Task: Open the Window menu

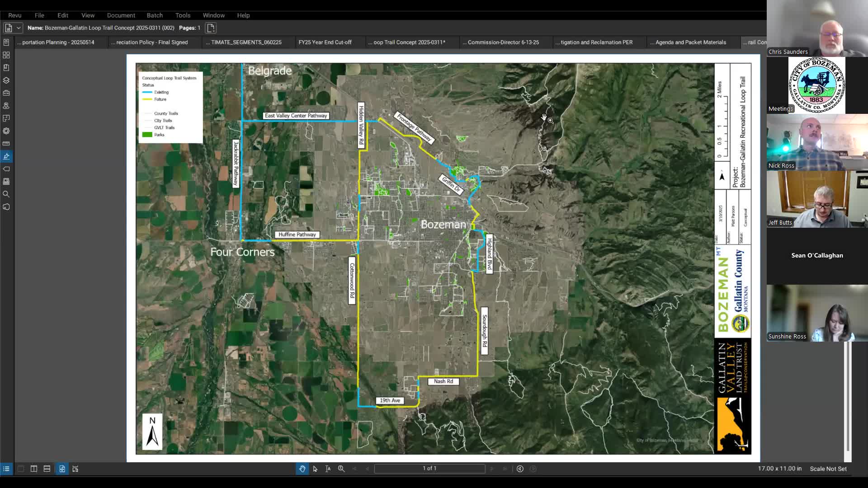Action: point(214,15)
